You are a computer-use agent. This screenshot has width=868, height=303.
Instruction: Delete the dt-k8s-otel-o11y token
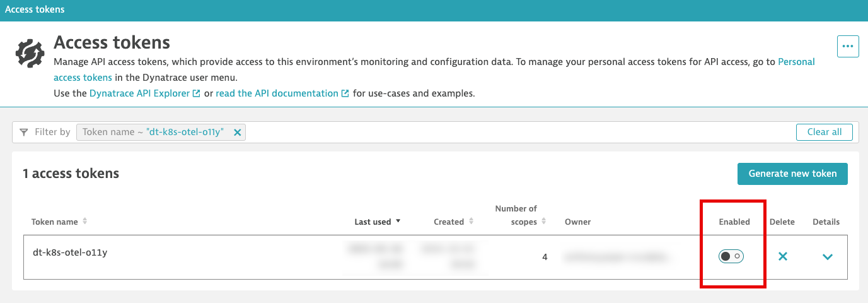pyautogui.click(x=782, y=256)
